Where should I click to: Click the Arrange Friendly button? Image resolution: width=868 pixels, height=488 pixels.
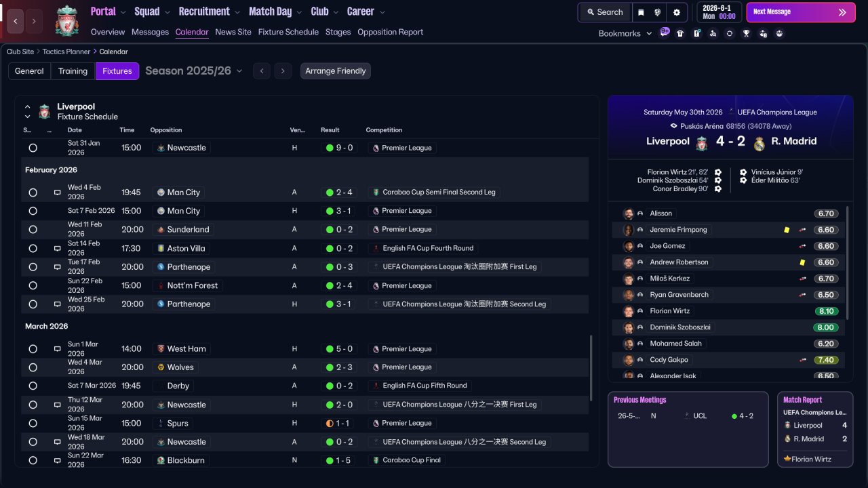coord(336,71)
